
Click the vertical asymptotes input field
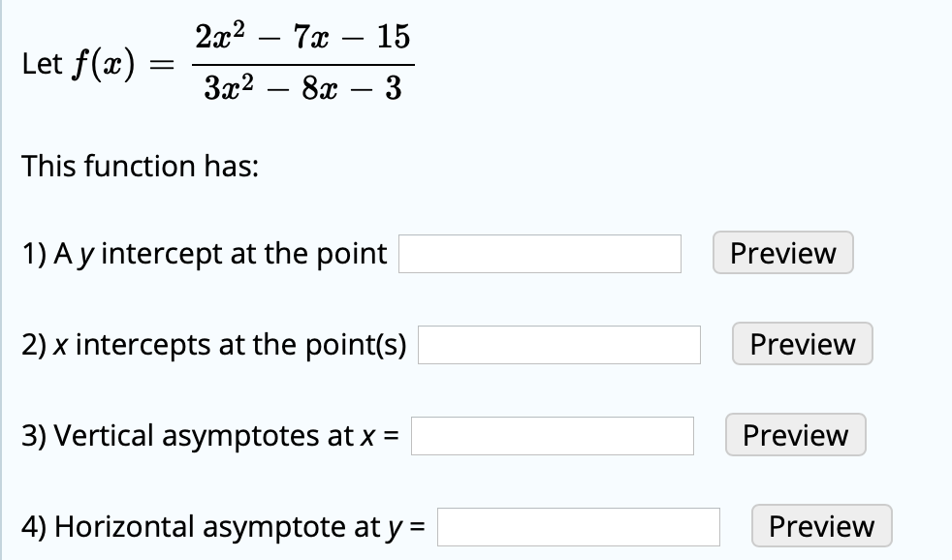(x=553, y=436)
